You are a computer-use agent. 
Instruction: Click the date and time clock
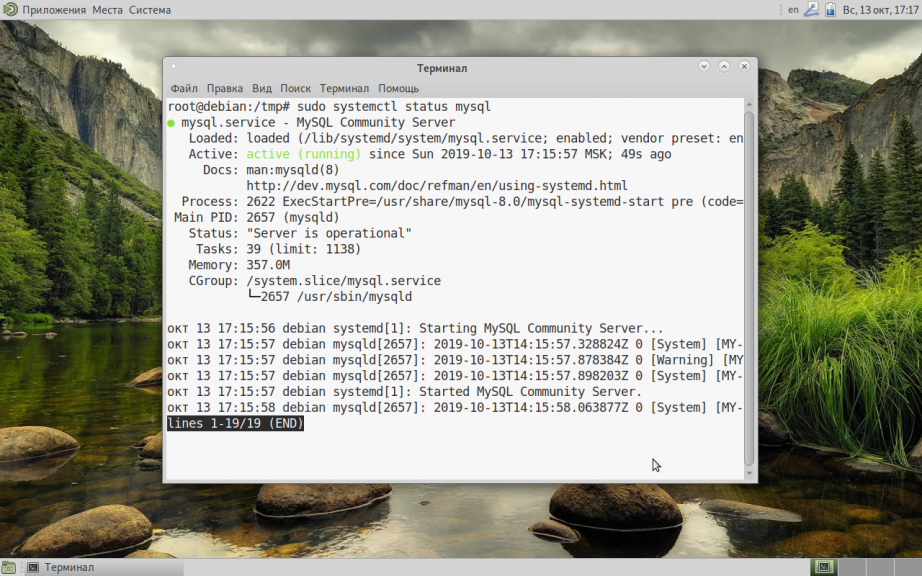(879, 9)
